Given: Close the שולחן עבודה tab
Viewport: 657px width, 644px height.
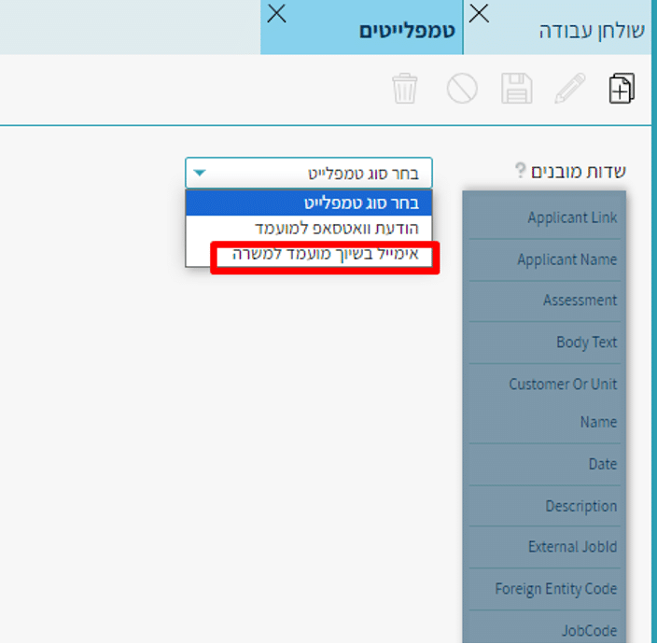Looking at the screenshot, I should tap(479, 14).
